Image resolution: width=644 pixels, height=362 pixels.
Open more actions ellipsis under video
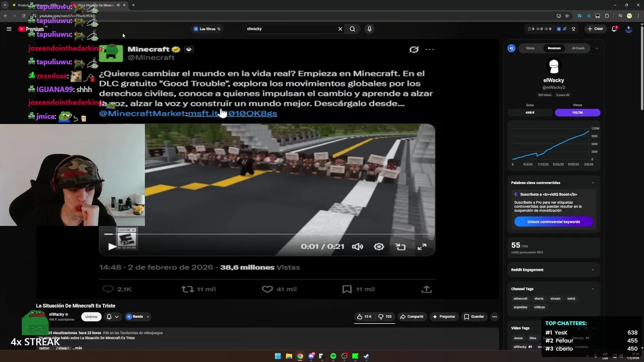pos(495,317)
